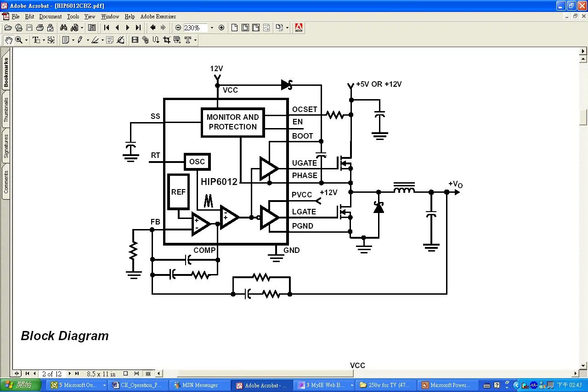Screen dimensions: 588x392
Task: Go to last page in toolbar
Action: coord(138,28)
